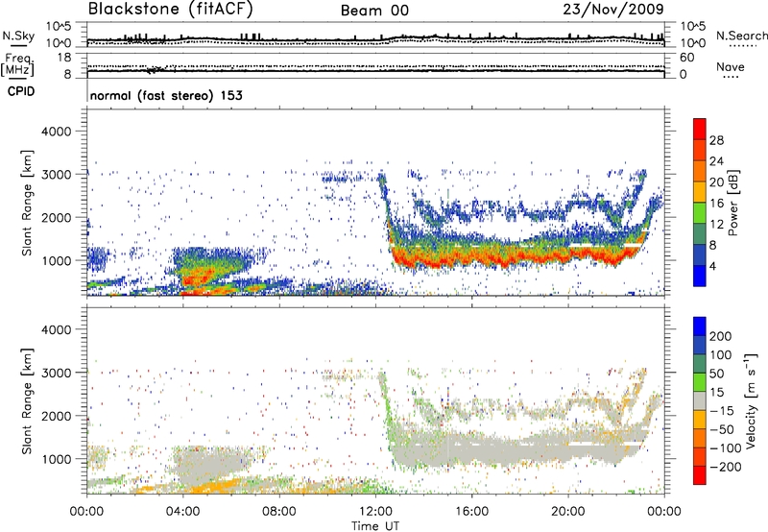Image resolution: width=768 pixels, height=532 pixels.
Task: Click the 'N.Sky' legend label
Action: (18, 36)
